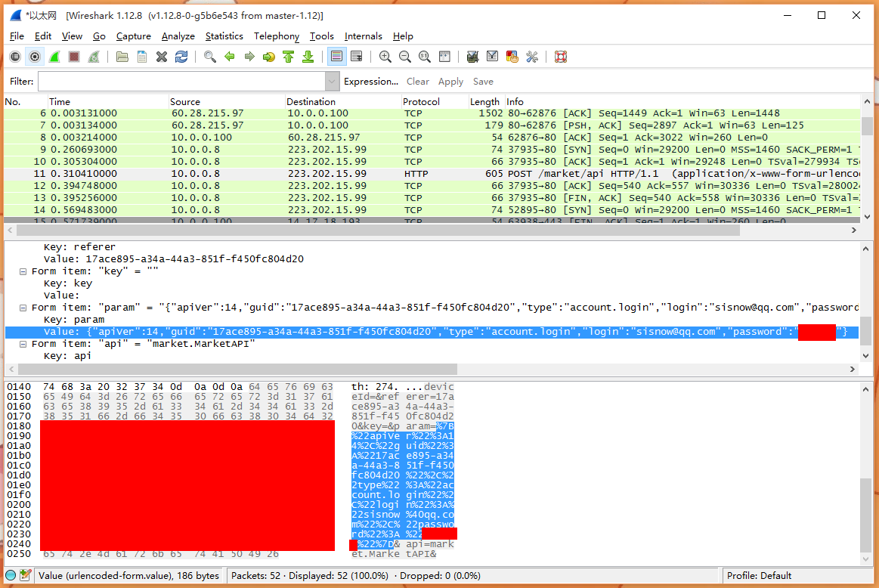Click the Apply filter button
879x588 pixels.
[x=450, y=82]
